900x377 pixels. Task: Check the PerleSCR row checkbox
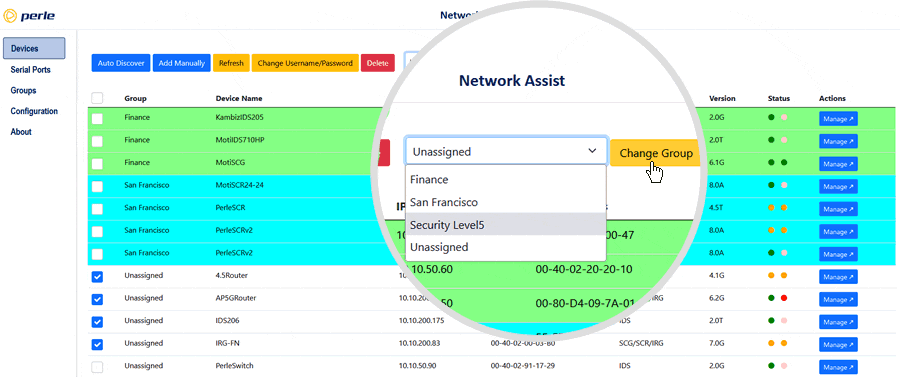click(x=98, y=209)
